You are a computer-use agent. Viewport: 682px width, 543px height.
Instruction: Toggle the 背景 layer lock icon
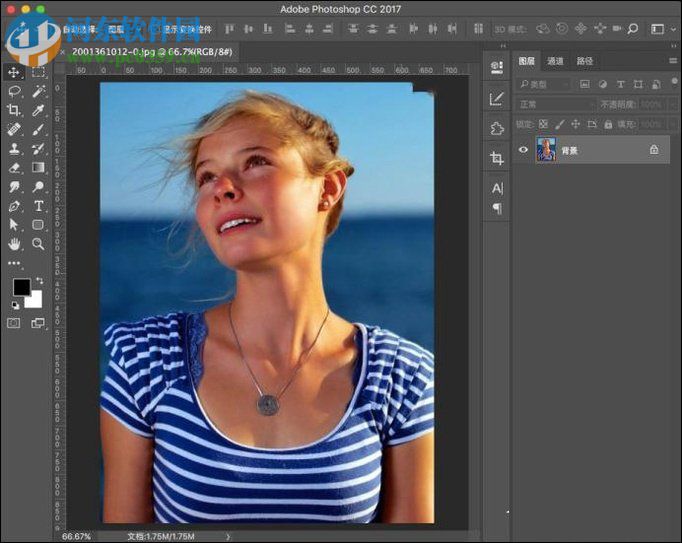tap(654, 150)
